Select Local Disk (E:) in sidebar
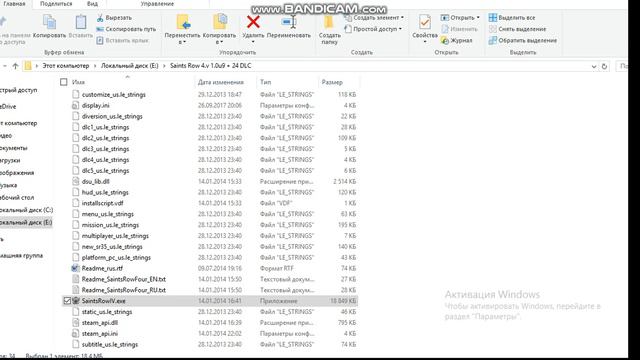640x360 pixels. (x=26, y=223)
